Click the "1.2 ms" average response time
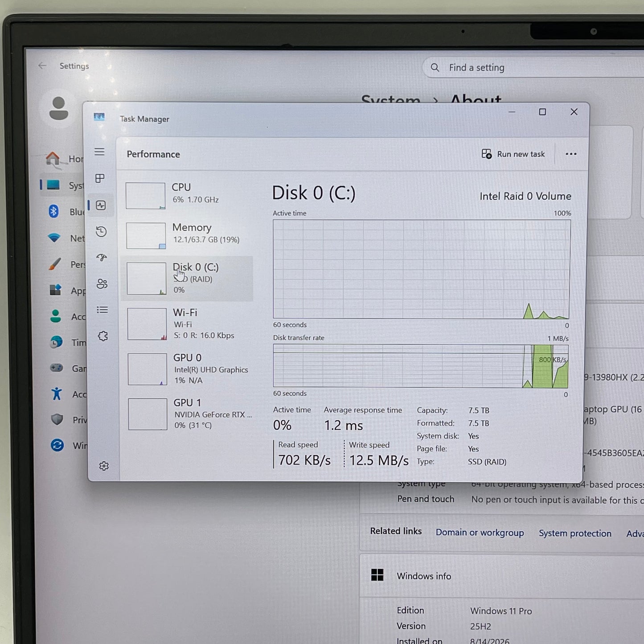The height and width of the screenshot is (644, 644). tap(344, 426)
